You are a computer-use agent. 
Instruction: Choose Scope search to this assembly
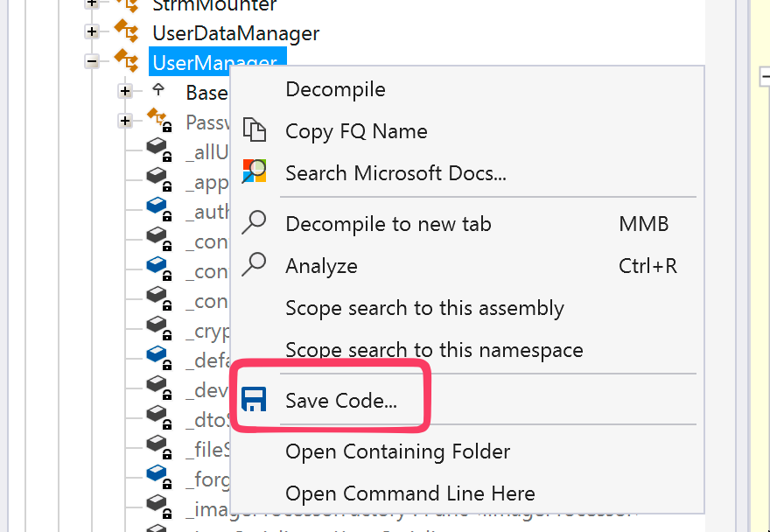tap(424, 308)
